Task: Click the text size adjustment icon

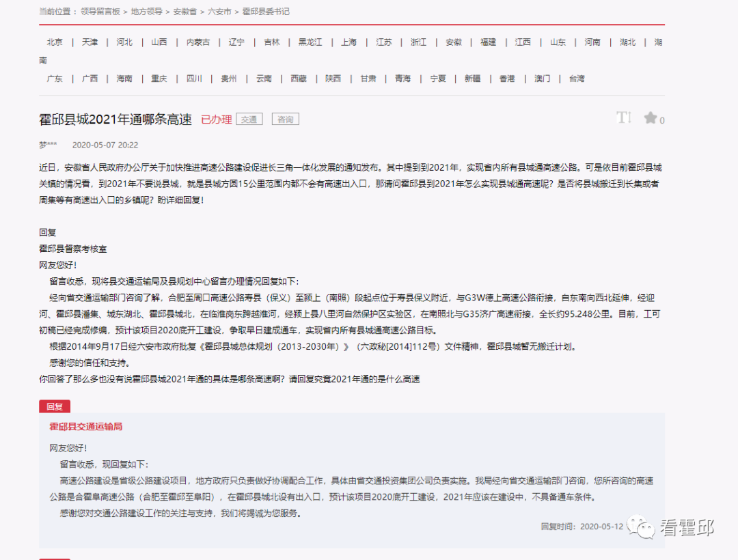Action: [623, 117]
